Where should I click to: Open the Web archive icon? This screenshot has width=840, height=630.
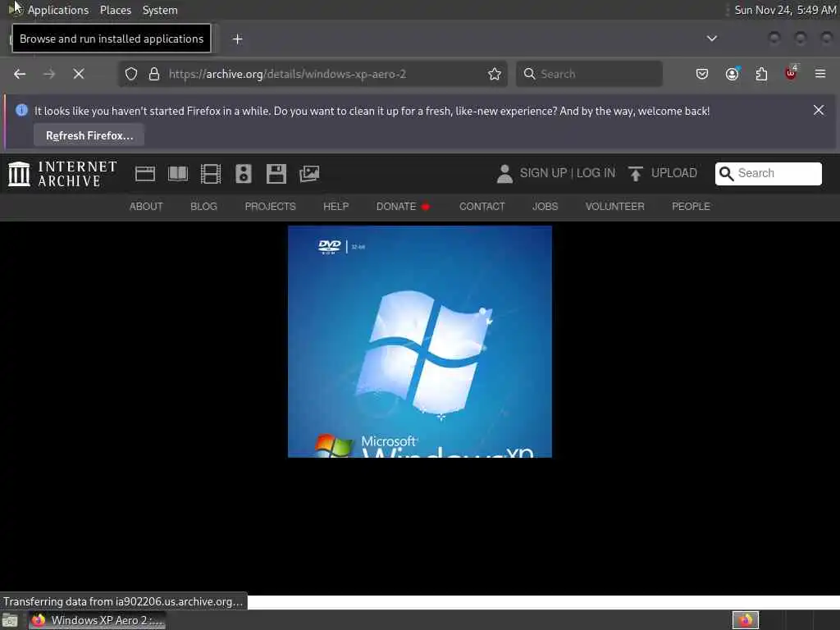pos(145,174)
